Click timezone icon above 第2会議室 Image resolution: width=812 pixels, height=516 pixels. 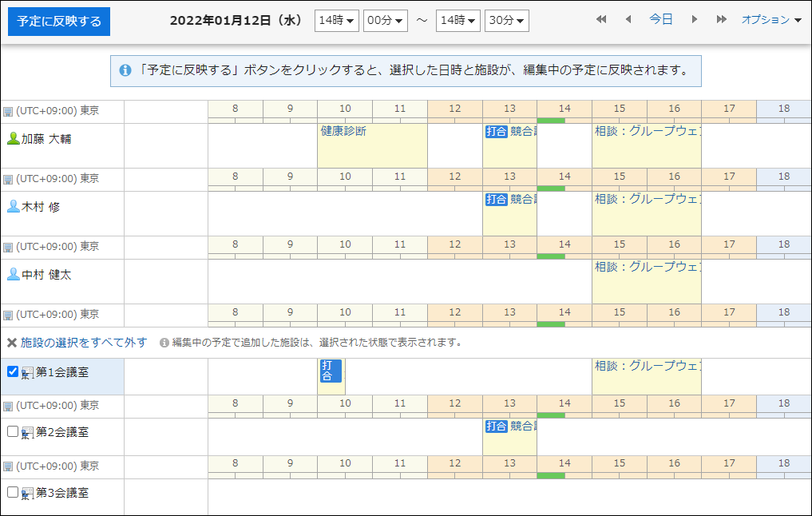point(8,406)
